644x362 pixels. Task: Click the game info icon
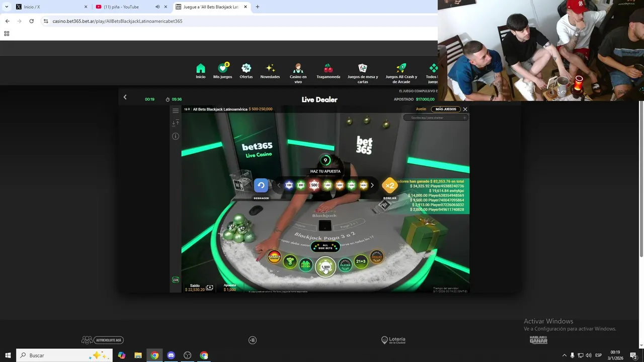pos(176,136)
